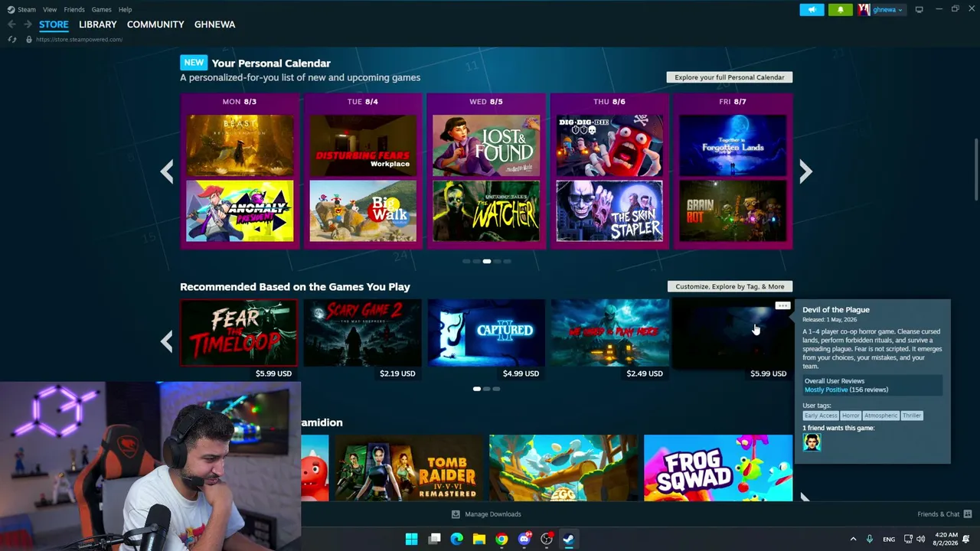
Task: Open the Forgotten Lands game thumbnail
Action: coord(733,145)
